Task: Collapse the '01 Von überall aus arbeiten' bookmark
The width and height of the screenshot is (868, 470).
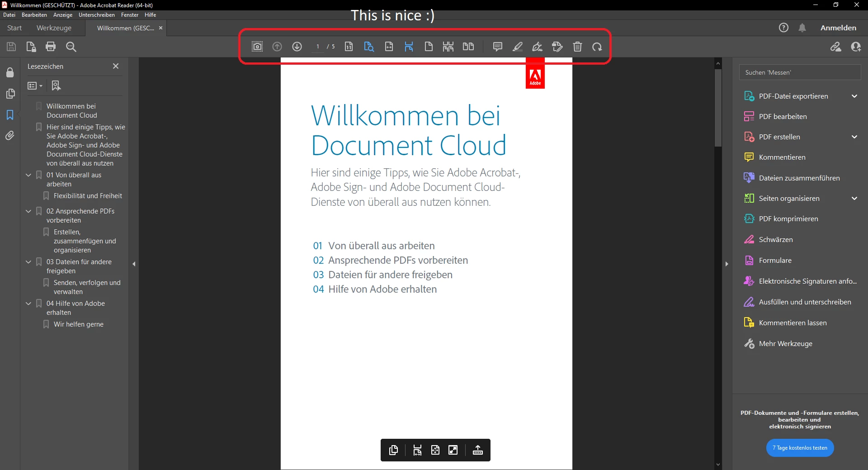Action: coord(28,175)
